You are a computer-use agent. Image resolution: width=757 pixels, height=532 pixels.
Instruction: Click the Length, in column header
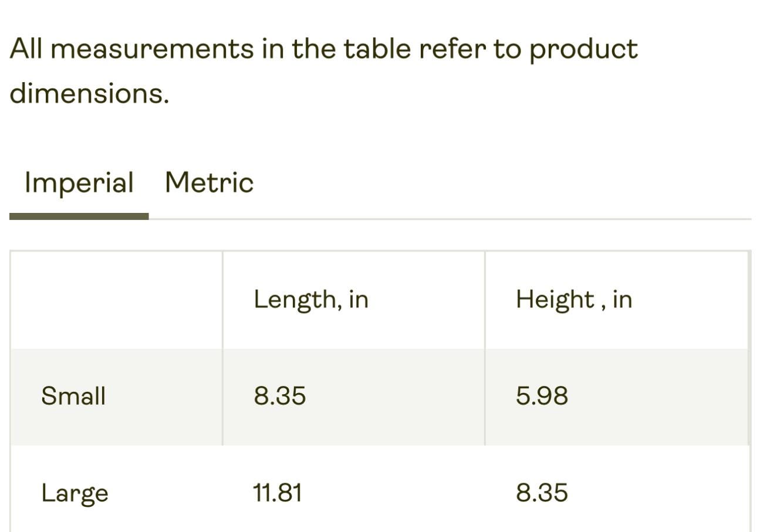click(310, 300)
